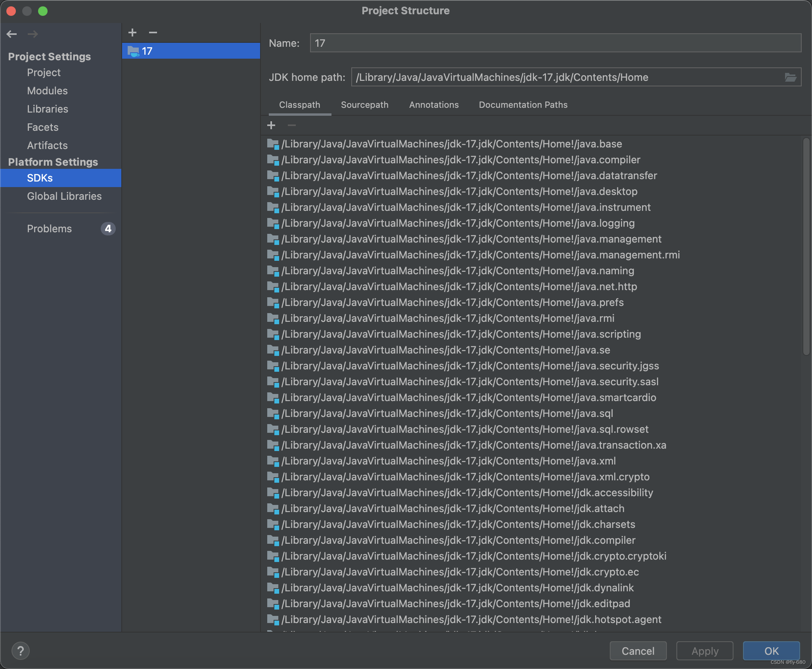Screen dimensions: 812x669
Task: Click the folder icon of the java.naming entry
Action: (273, 271)
